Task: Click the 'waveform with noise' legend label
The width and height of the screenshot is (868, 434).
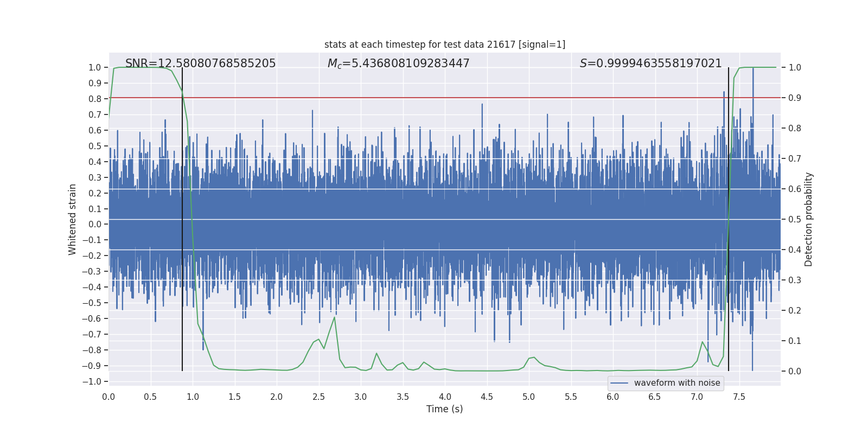Action: [676, 383]
